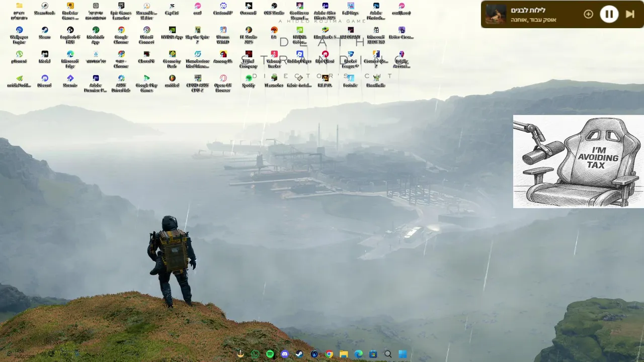Open the CapCut desktop shortcut

tap(172, 9)
